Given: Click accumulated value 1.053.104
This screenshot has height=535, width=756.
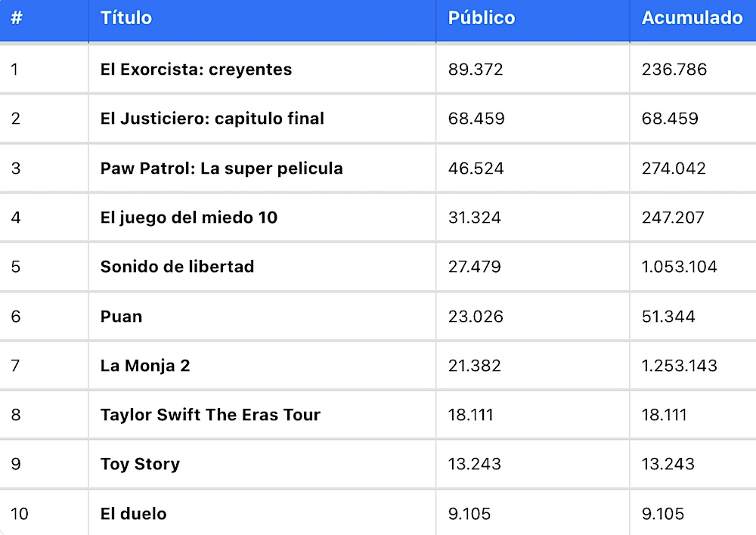Looking at the screenshot, I should coord(680,267).
